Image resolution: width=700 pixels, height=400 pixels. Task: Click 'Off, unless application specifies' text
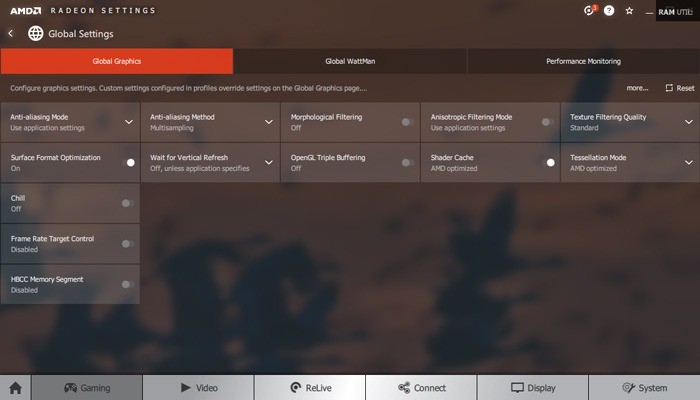point(200,168)
